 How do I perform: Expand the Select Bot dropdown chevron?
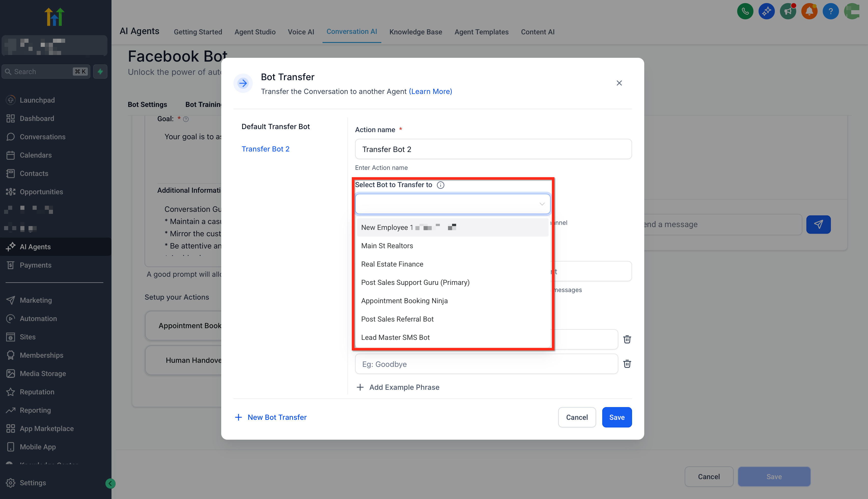[542, 204]
